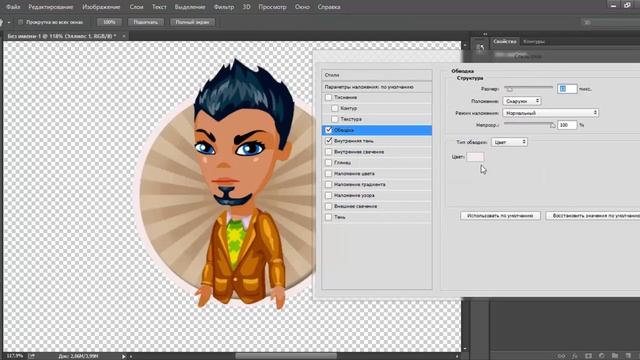Image resolution: width=640 pixels, height=360 pixels.
Task: Click the new adjustment layer icon
Action: point(602,356)
